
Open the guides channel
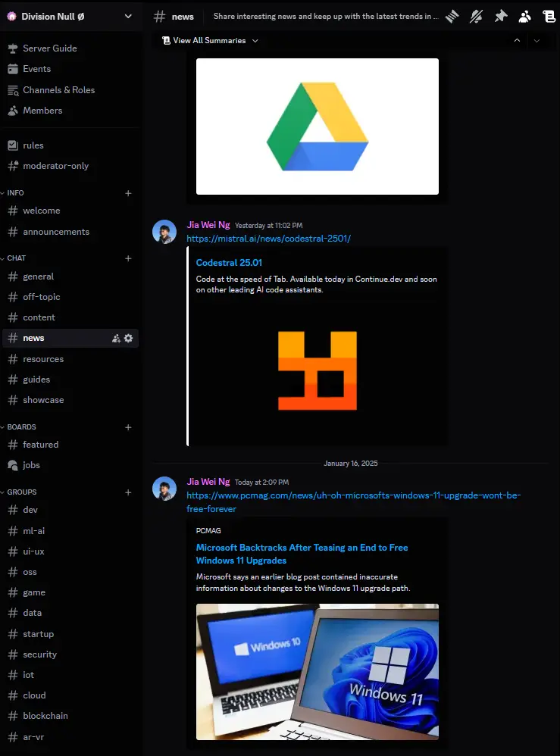(70, 380)
